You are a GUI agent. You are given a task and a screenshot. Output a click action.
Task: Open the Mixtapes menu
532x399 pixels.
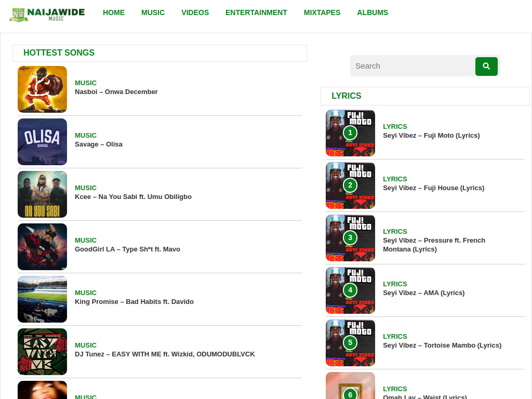click(322, 12)
